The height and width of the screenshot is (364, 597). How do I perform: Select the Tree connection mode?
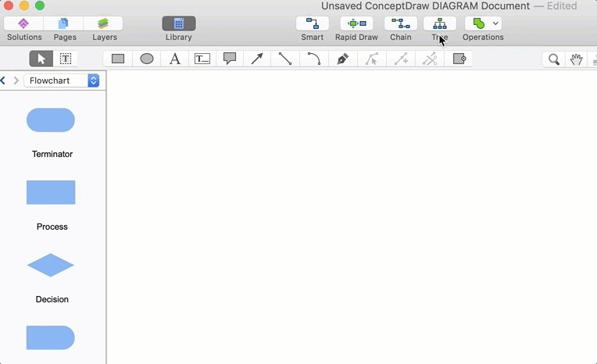click(x=440, y=23)
